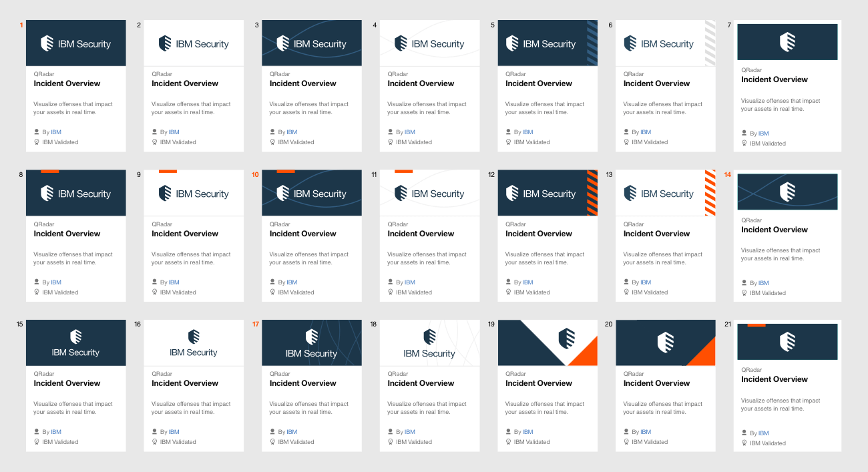This screenshot has width=868, height=472.
Task: Click the IBM Validated award icon on card 3
Action: click(272, 142)
